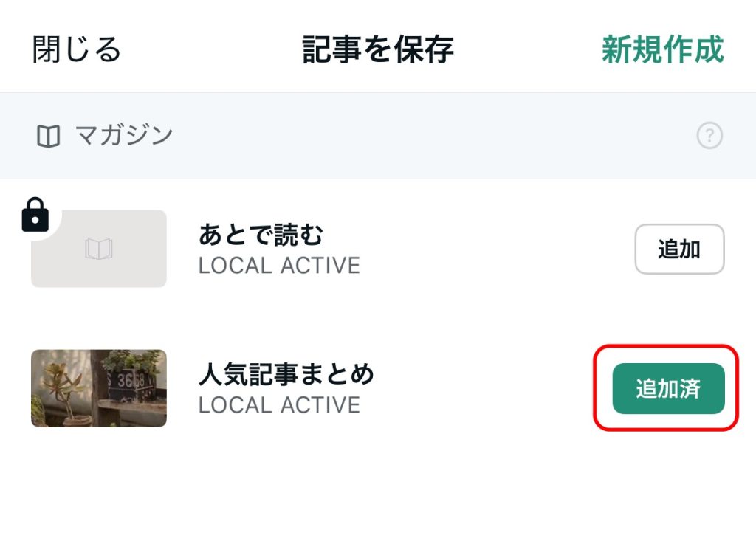Click the open-book placeholder icon in gray thumbnail
Image resolution: width=756 pixels, height=555 pixels.
(99, 249)
